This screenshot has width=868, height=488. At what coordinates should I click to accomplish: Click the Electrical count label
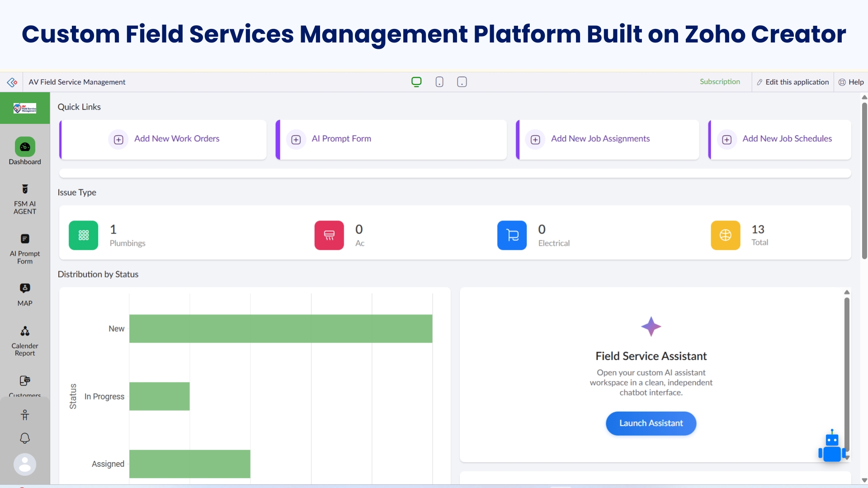click(x=554, y=243)
